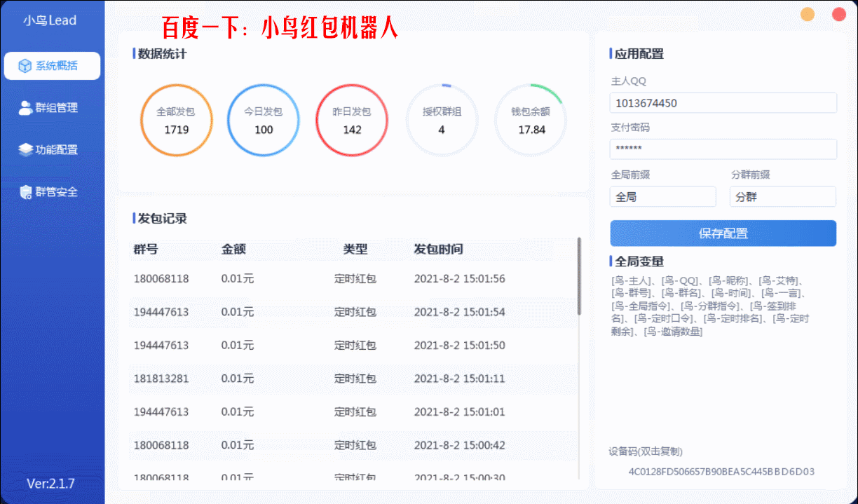Viewport: 858px width, 504px height.
Task: Click the shield icon beside 群管安全
Action: click(25, 192)
